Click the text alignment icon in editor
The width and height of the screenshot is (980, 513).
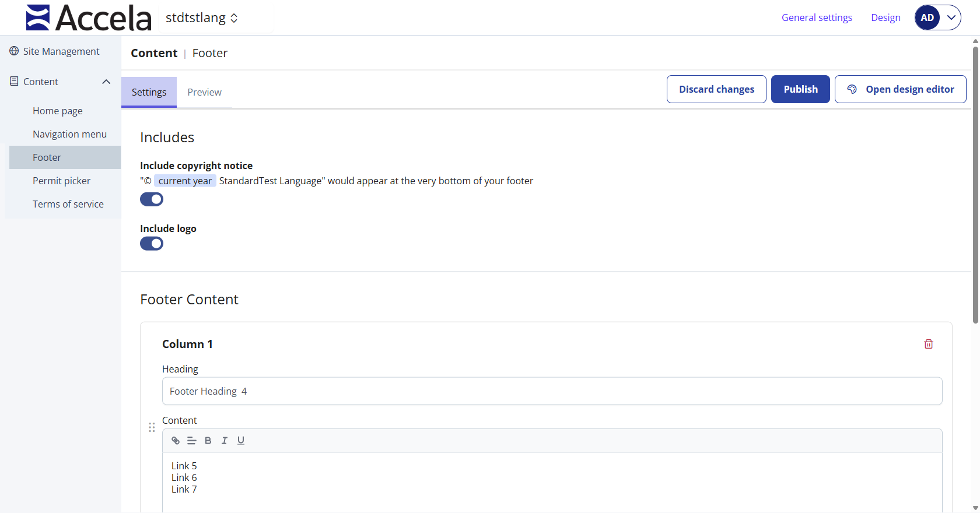click(x=191, y=441)
